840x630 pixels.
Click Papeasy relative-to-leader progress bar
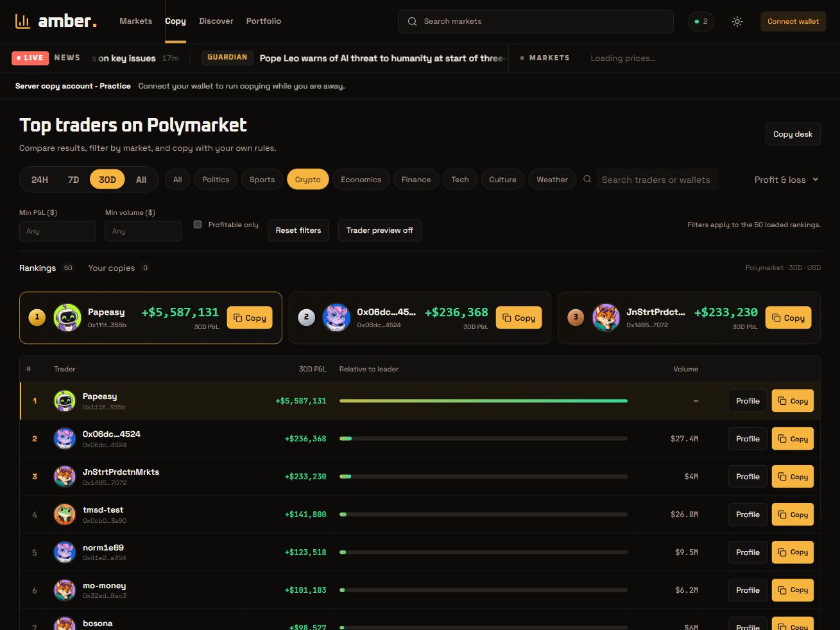(483, 401)
